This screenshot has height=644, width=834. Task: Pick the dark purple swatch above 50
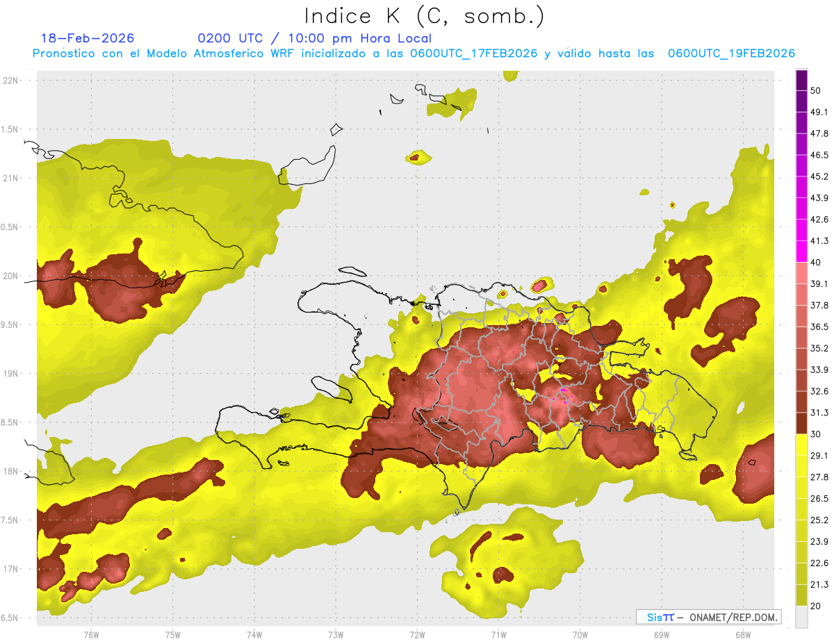pos(802,81)
